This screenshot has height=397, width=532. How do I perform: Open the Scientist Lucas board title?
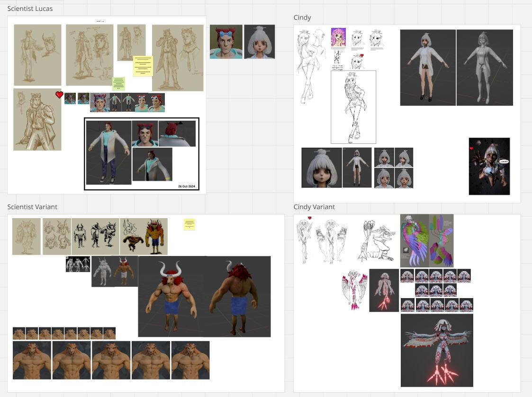pyautogui.click(x=30, y=9)
